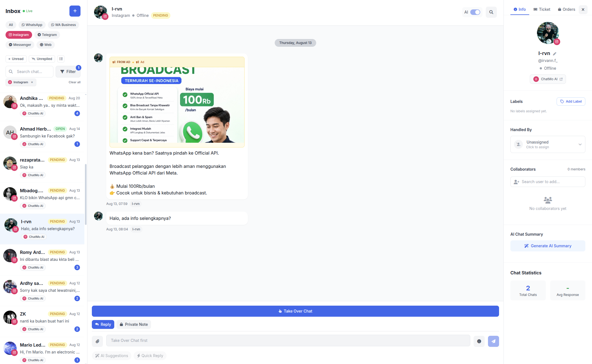Click the Search user to add field
The height and width of the screenshot is (364, 592).
(x=548, y=182)
